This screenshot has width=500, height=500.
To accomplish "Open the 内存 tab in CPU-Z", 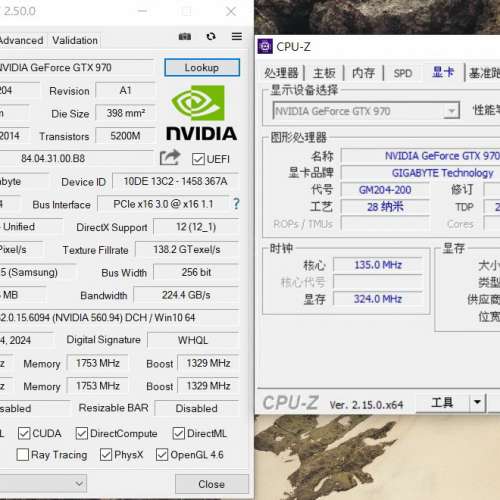I will pyautogui.click(x=363, y=73).
